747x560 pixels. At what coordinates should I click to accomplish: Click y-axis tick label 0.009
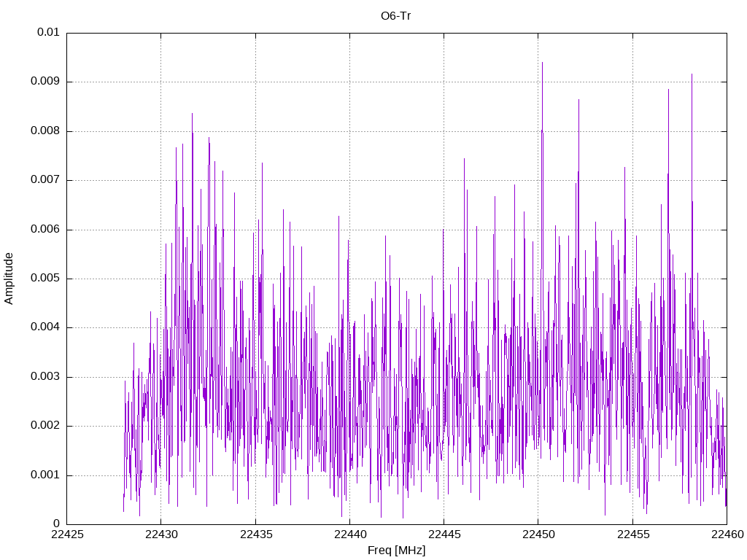pyautogui.click(x=45, y=82)
